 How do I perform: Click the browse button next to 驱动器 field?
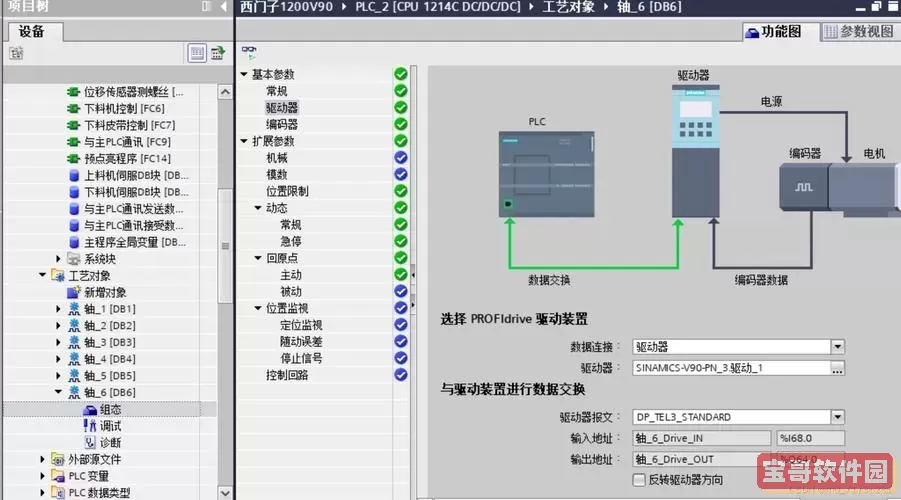click(x=837, y=368)
